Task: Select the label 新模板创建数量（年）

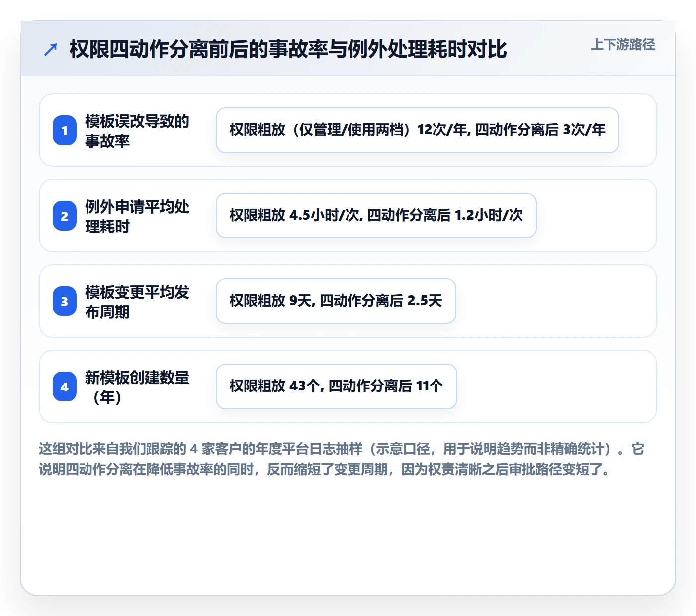Action: (137, 387)
